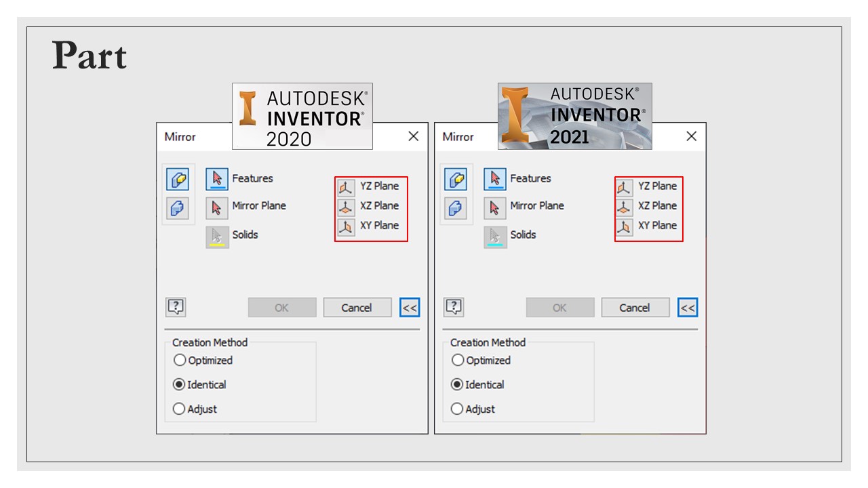Enable the Optimized creation method in the 2021 dialog

[457, 361]
